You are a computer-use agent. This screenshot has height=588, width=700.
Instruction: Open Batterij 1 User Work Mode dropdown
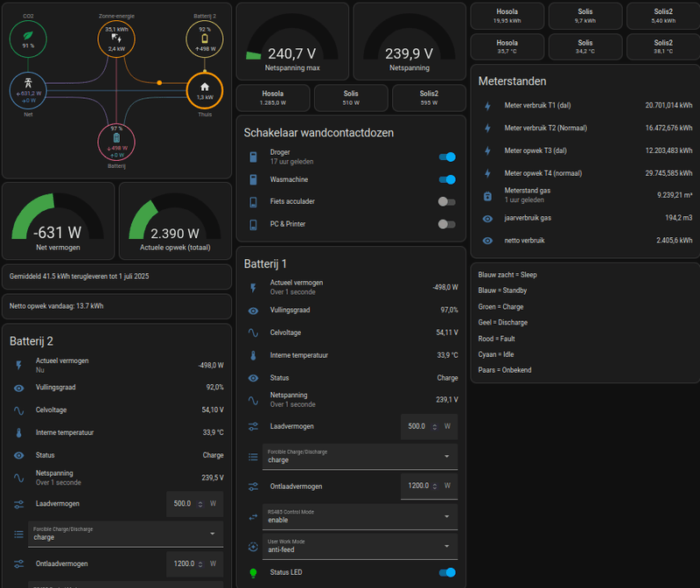360,546
